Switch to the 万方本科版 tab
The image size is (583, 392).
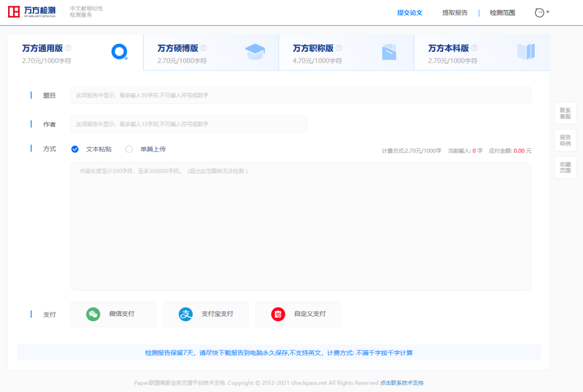[482, 52]
